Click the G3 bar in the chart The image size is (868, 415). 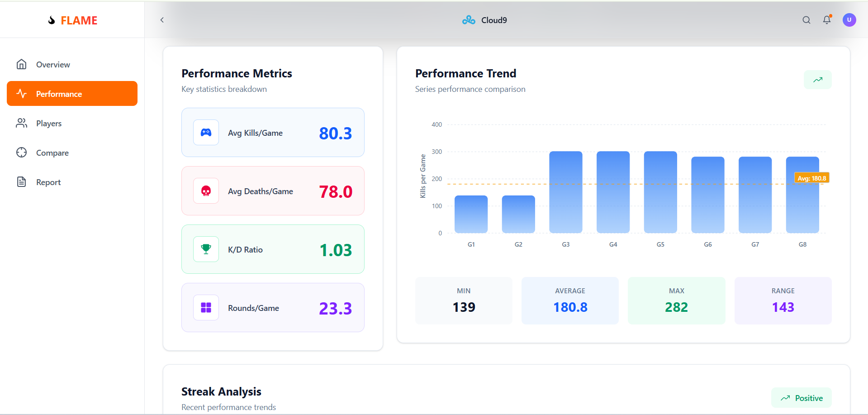click(566, 192)
